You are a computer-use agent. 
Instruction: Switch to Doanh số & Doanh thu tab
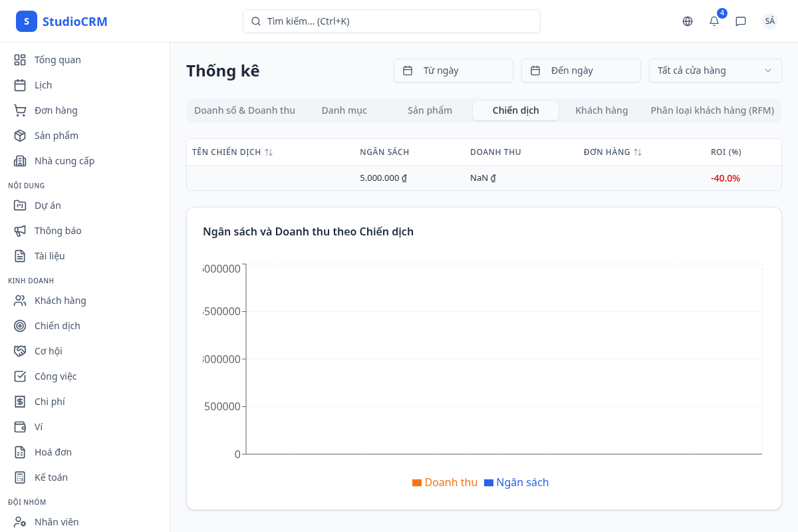[244, 110]
